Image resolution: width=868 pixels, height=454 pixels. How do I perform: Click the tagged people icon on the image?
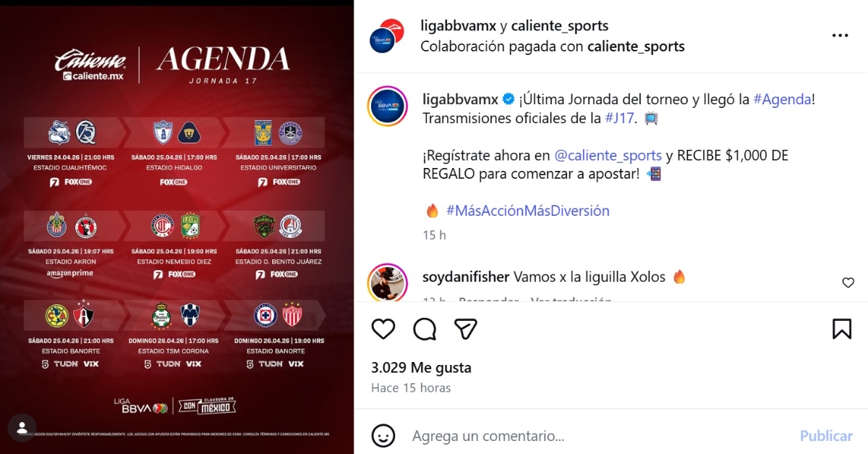click(x=22, y=427)
